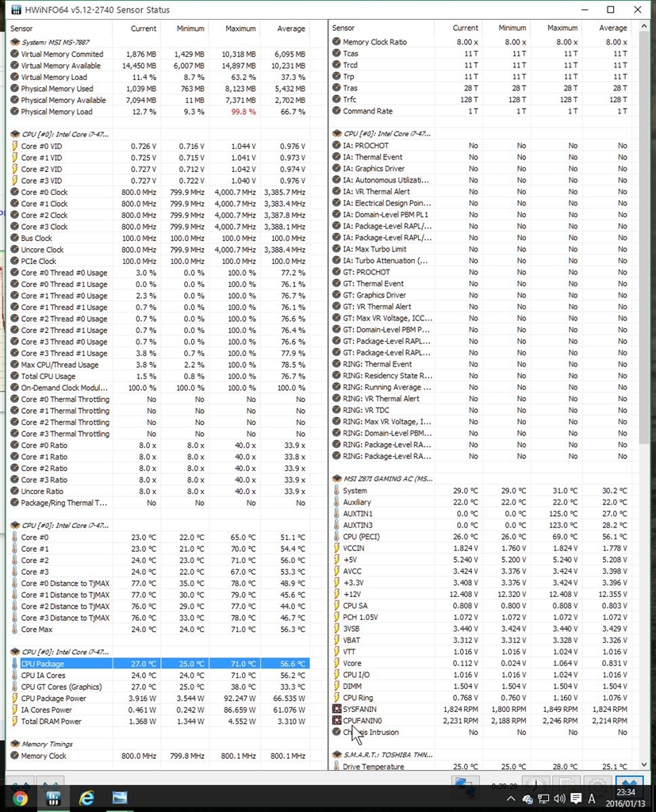Viewport: 656px width, 812px height.
Task: Select the +12V voltage row
Action: 481,594
